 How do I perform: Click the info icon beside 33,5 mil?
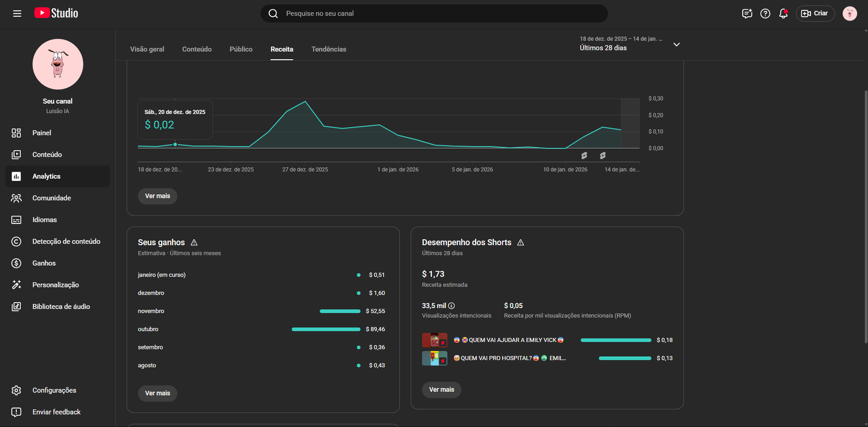coord(451,306)
